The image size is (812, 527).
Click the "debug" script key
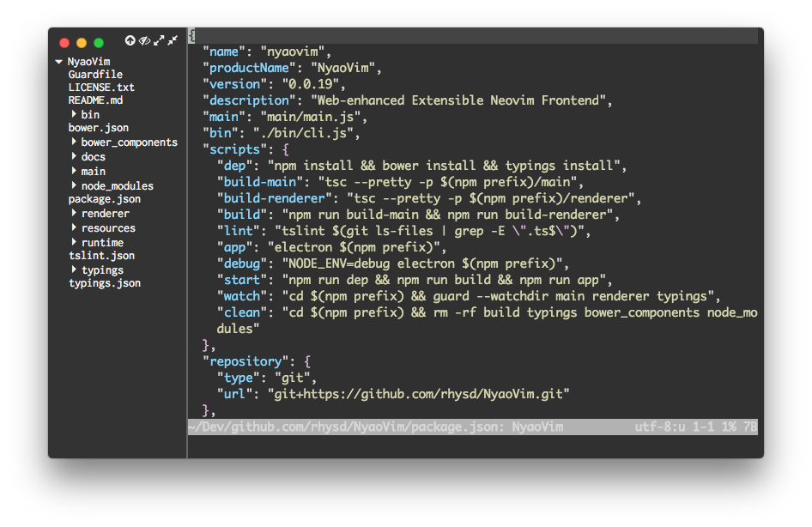(242, 263)
